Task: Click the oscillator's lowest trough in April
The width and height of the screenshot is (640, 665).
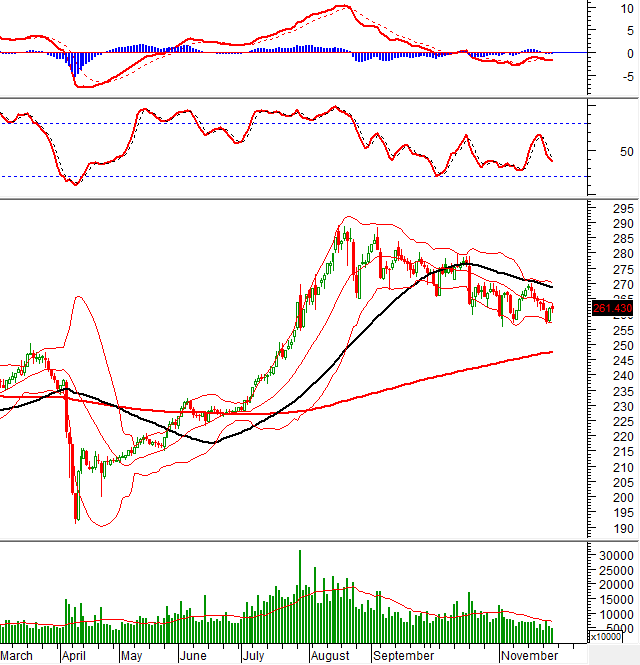Action: click(x=73, y=184)
